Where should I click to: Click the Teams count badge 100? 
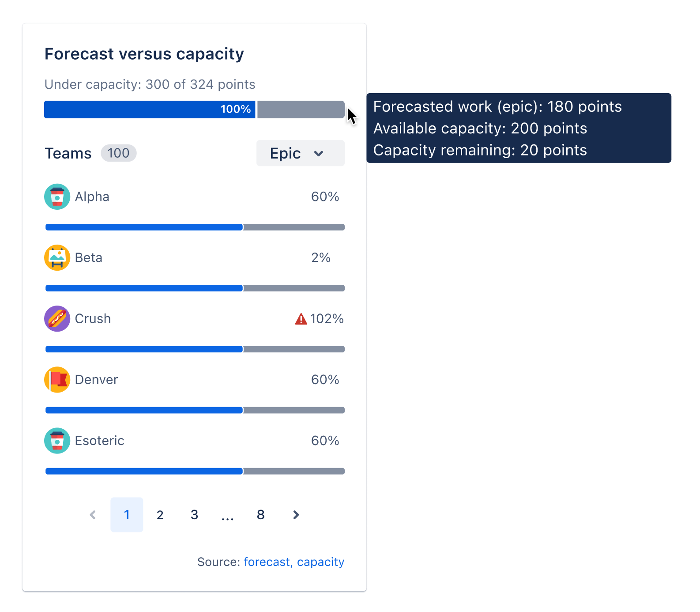point(119,153)
